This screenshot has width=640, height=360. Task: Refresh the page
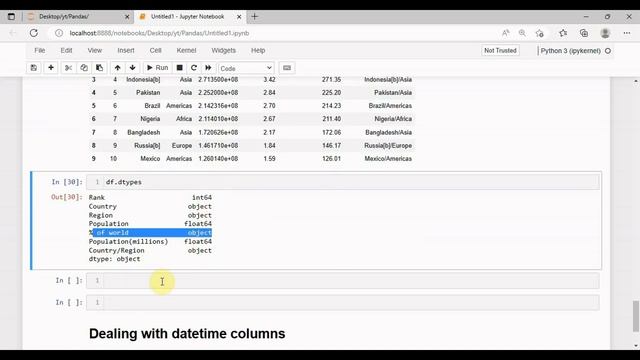click(x=34, y=33)
